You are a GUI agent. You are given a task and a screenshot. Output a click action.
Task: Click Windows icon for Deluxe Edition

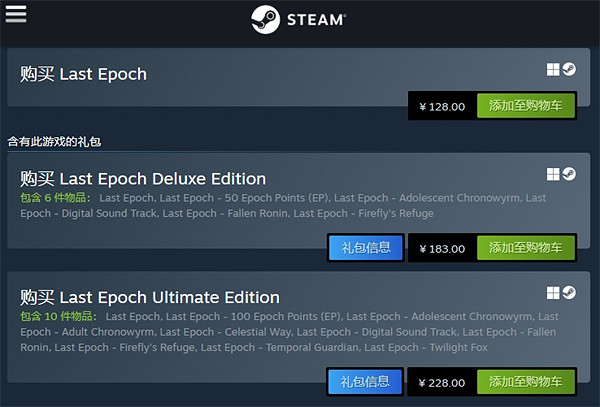click(552, 174)
